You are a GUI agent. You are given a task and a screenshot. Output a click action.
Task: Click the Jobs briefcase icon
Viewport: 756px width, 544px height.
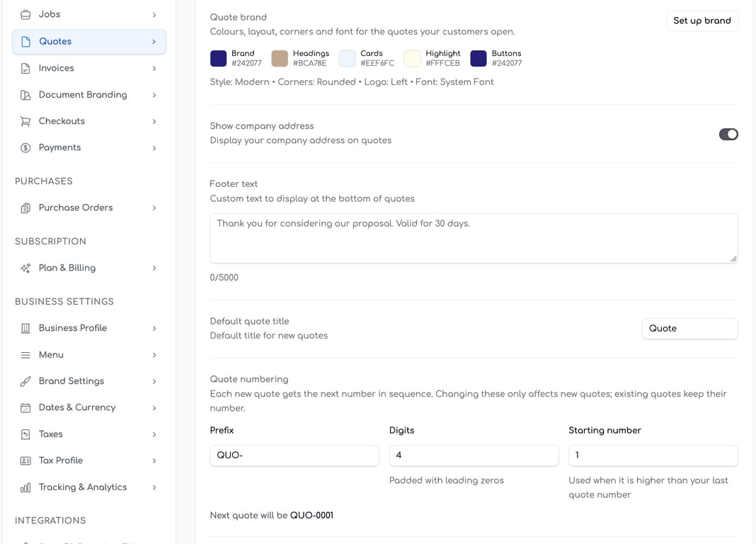tap(25, 15)
